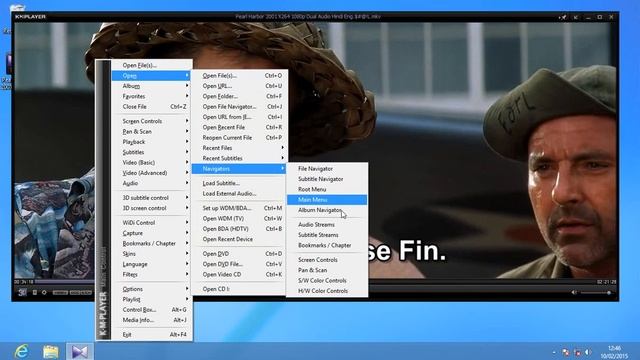Viewport: 640px width, 360px height.
Task: Choose Subtitle Streams
Action: pyautogui.click(x=327, y=235)
